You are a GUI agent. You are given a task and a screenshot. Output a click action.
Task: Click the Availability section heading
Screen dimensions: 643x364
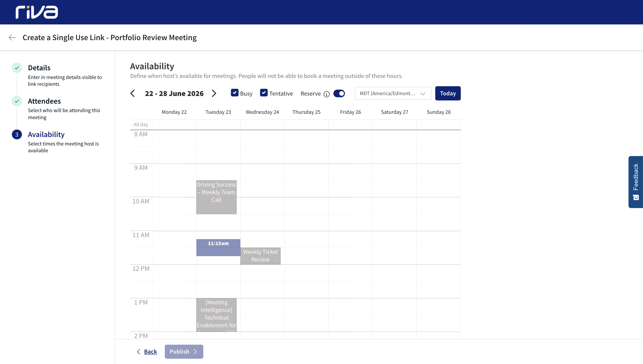pyautogui.click(x=152, y=66)
